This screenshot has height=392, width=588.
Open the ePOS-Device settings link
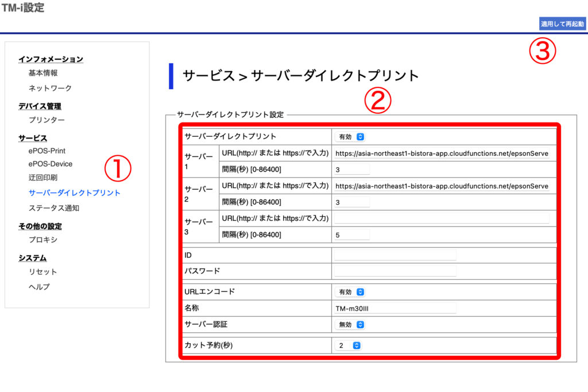(x=51, y=164)
